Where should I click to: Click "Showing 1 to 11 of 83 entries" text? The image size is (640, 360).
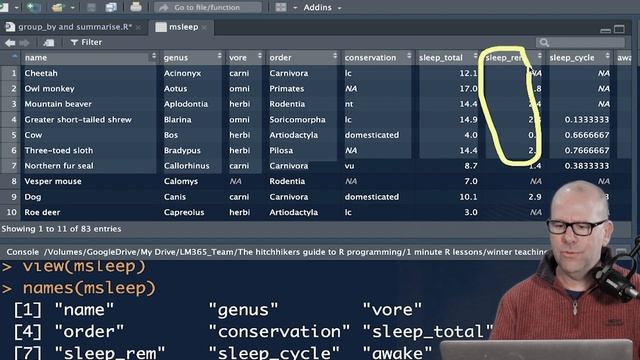[61, 229]
